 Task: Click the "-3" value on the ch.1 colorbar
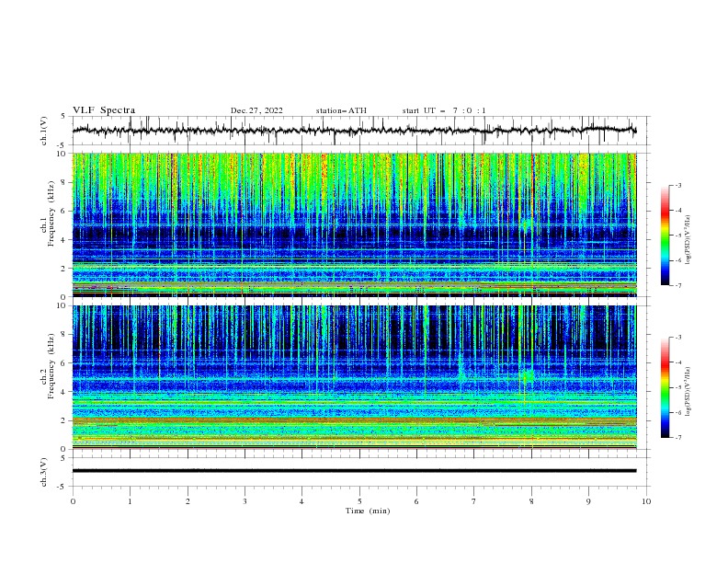tap(677, 185)
